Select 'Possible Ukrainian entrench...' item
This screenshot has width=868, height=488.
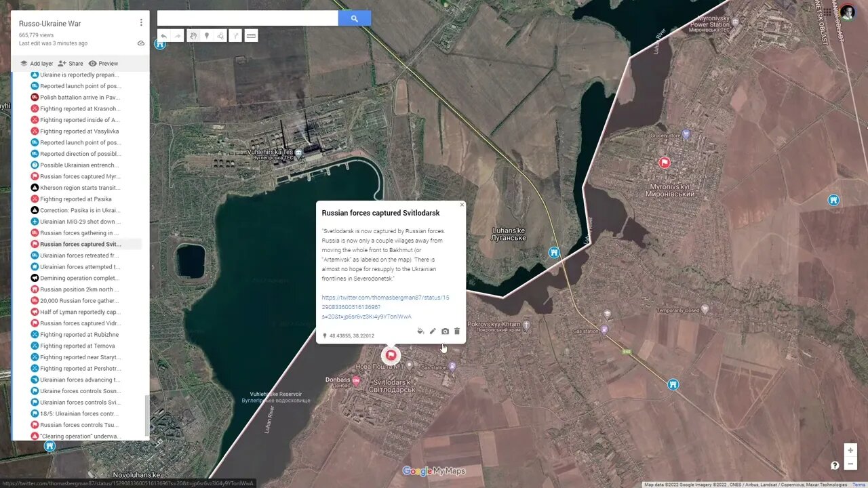click(80, 165)
